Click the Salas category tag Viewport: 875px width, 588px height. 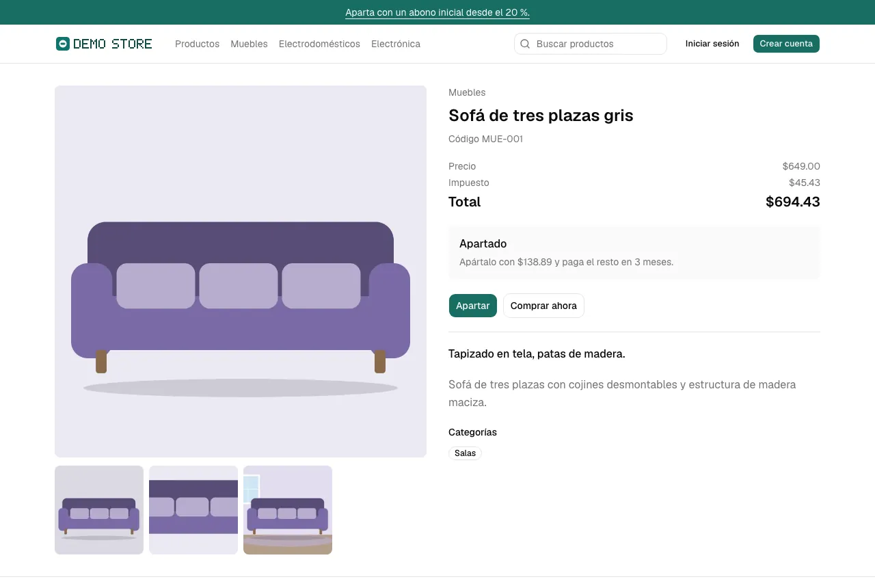[x=465, y=453]
